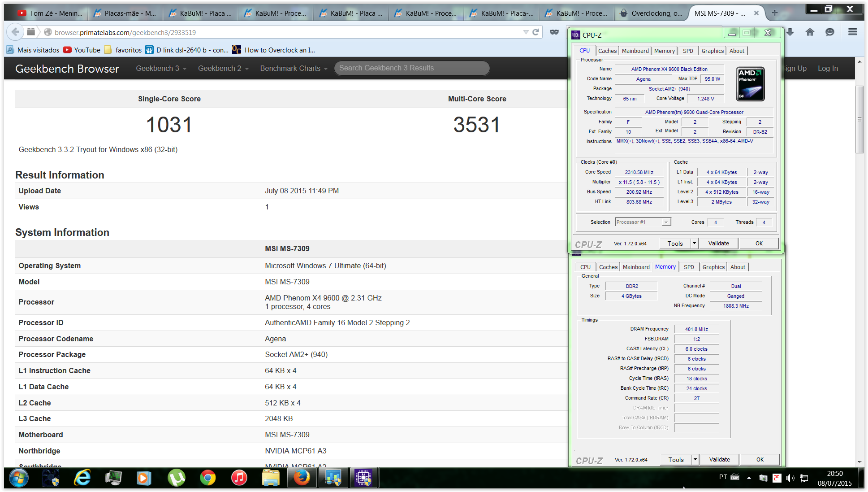Click the AMD Phenom logo in CPU-Z
868x492 pixels.
click(x=750, y=84)
